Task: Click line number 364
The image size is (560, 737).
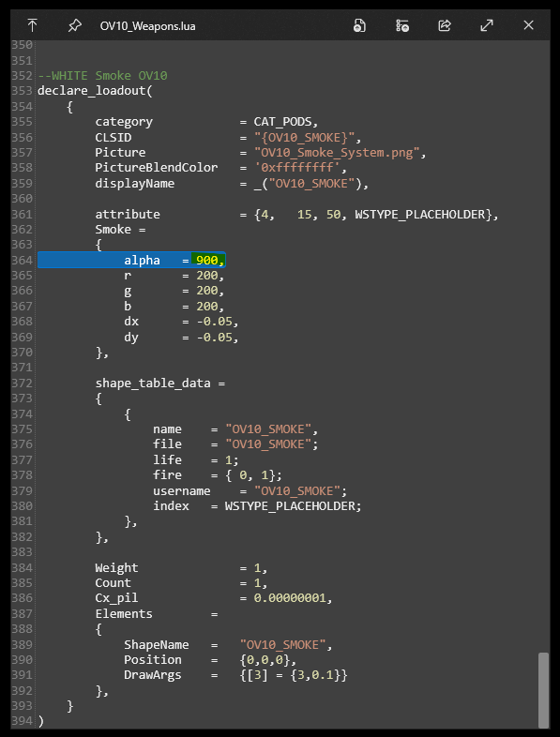Action: 23,261
